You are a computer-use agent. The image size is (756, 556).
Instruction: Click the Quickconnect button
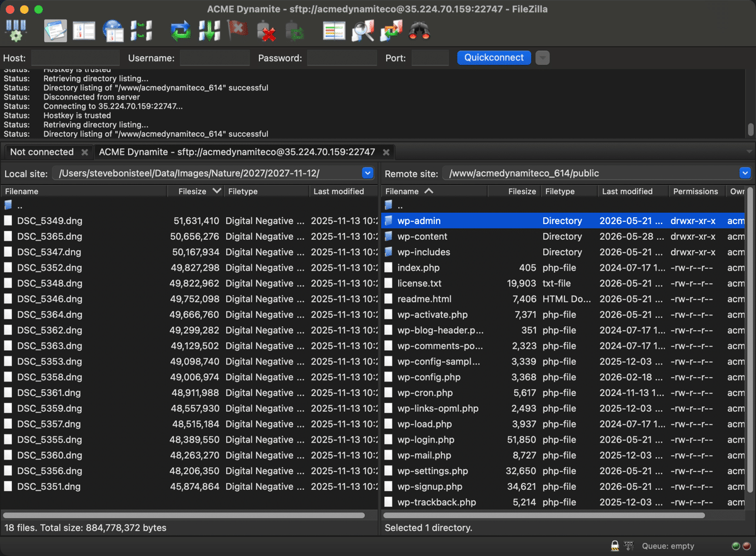(494, 58)
